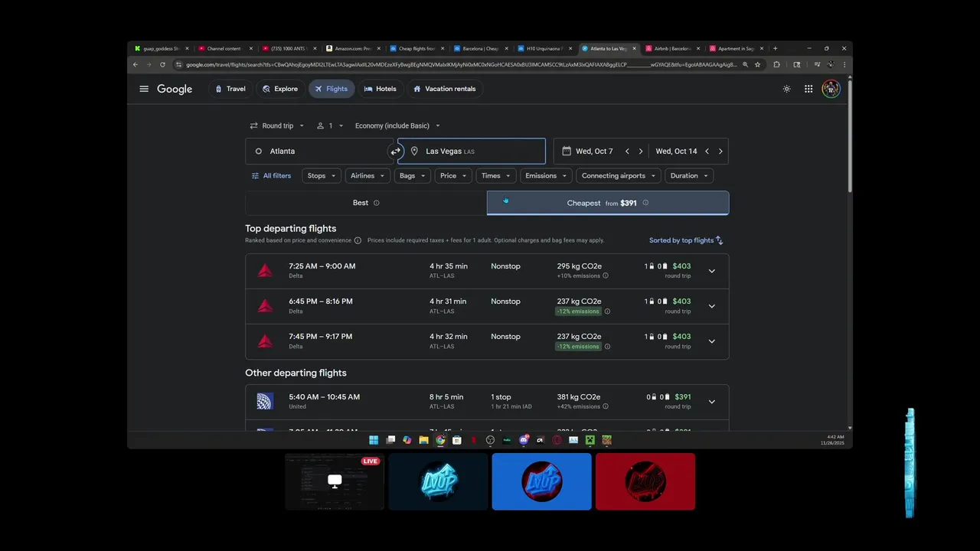
Task: Move return date Oct 14 one day later
Action: pyautogui.click(x=720, y=152)
